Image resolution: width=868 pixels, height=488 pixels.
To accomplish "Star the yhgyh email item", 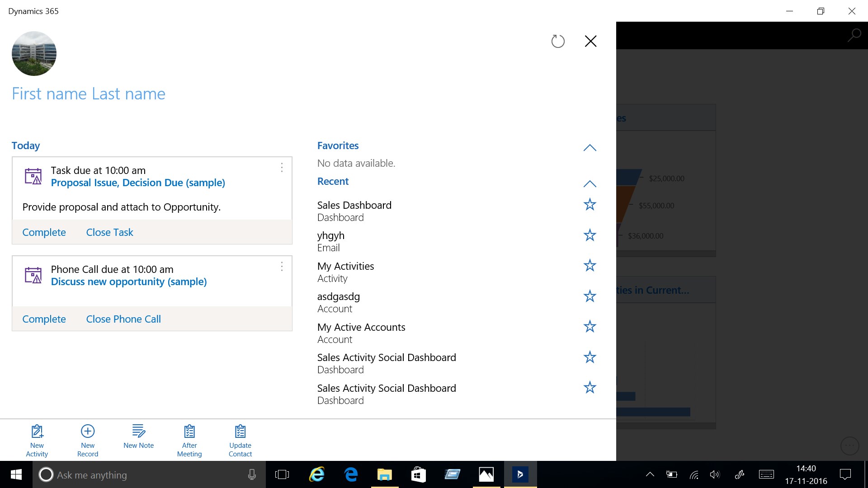I will click(590, 235).
